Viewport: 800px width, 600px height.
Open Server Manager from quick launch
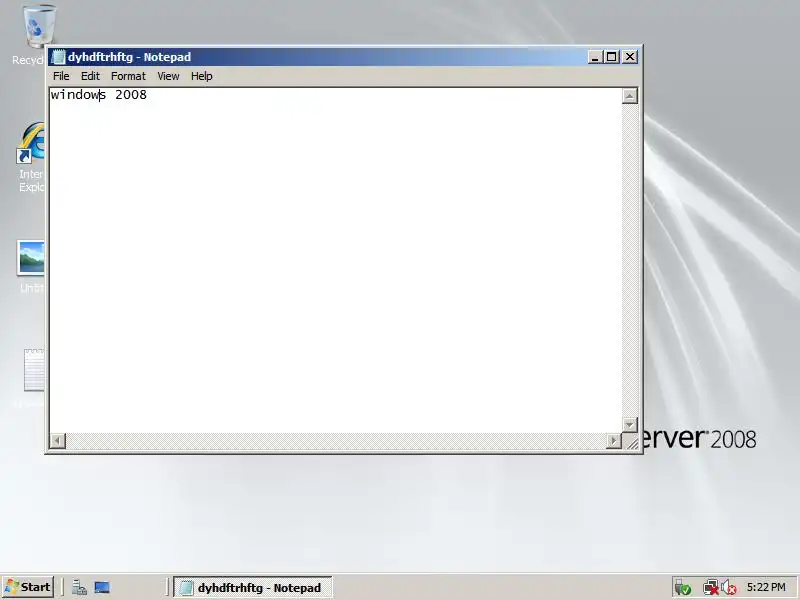[x=79, y=587]
